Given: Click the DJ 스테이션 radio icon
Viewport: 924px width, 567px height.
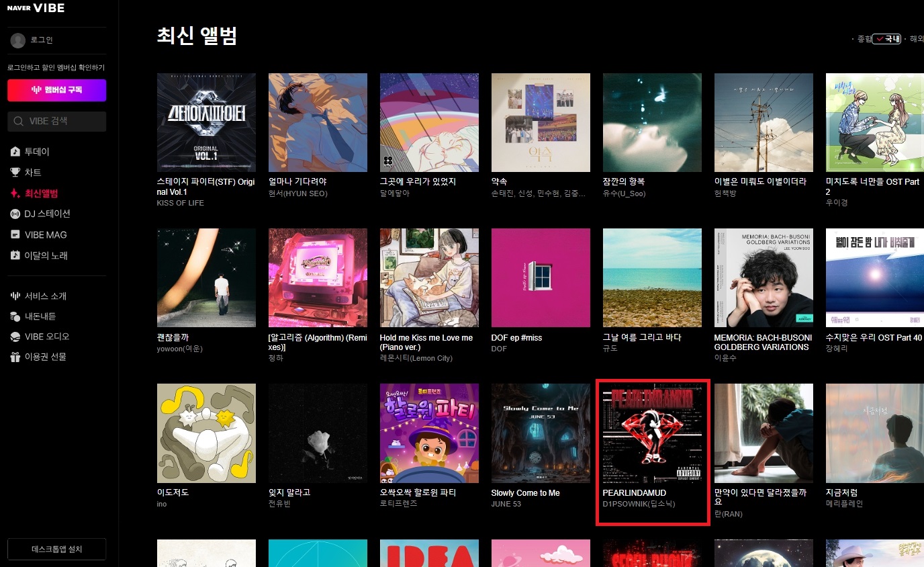Looking at the screenshot, I should 15,214.
